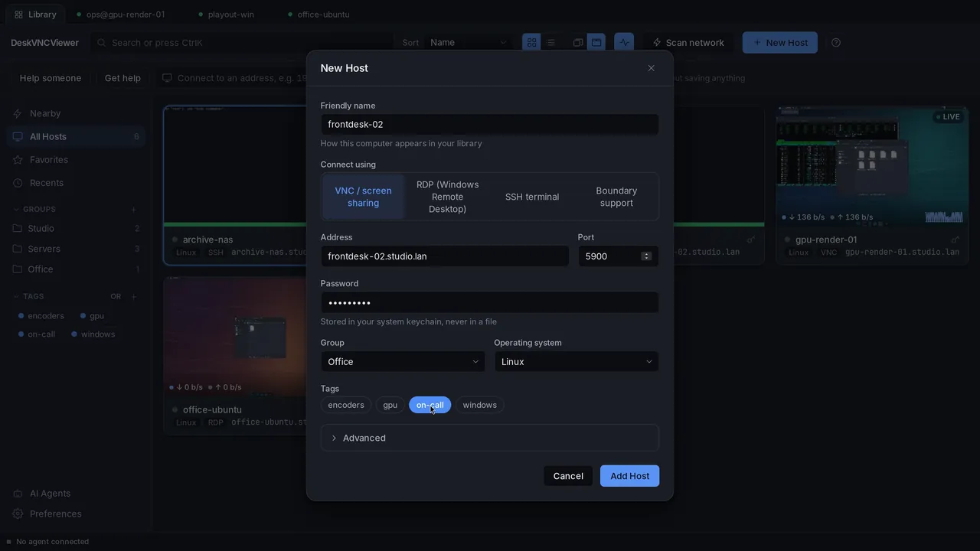Open the Group dropdown
Screen dimensions: 980x551
(403, 362)
